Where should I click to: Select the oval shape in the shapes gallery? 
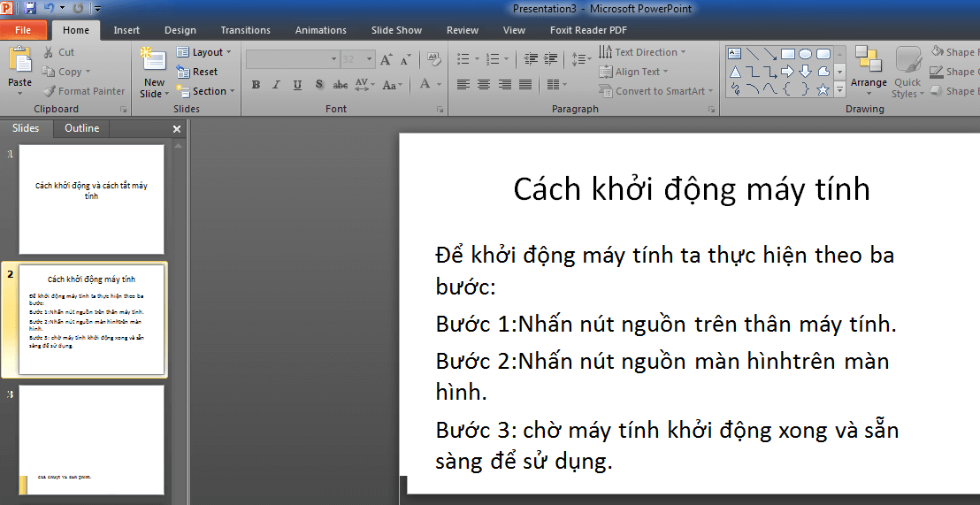coord(805,54)
